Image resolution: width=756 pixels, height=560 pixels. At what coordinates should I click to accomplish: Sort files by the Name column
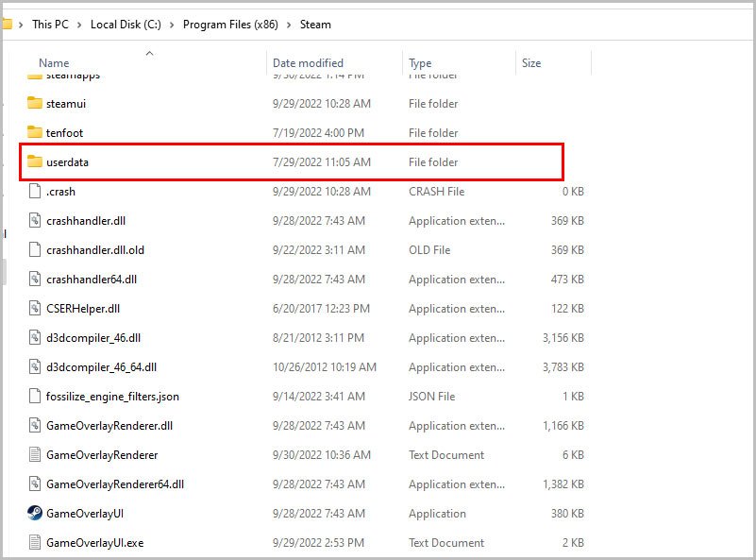(54, 62)
